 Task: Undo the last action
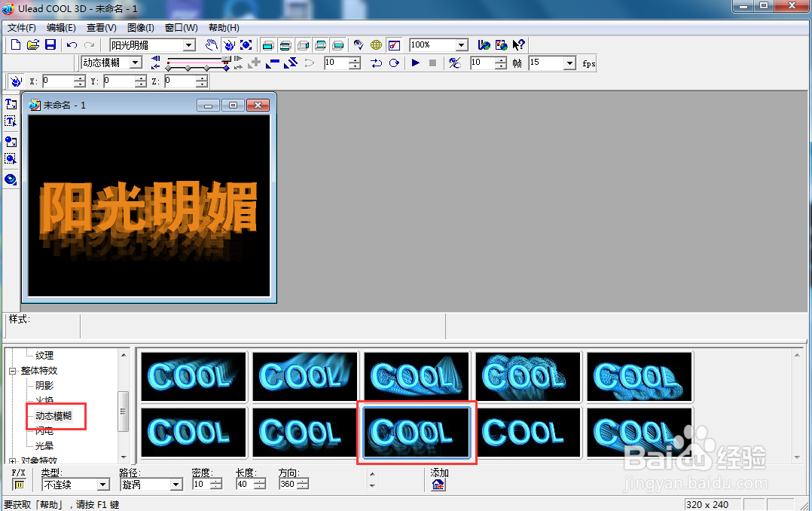click(72, 45)
